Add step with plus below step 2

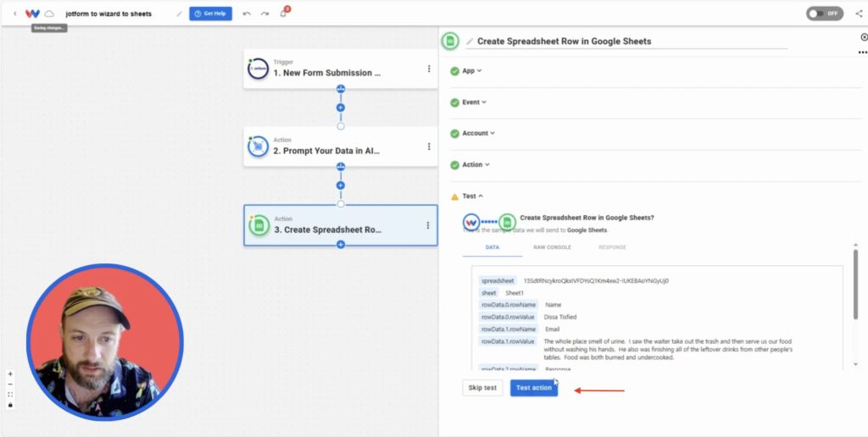(x=341, y=185)
